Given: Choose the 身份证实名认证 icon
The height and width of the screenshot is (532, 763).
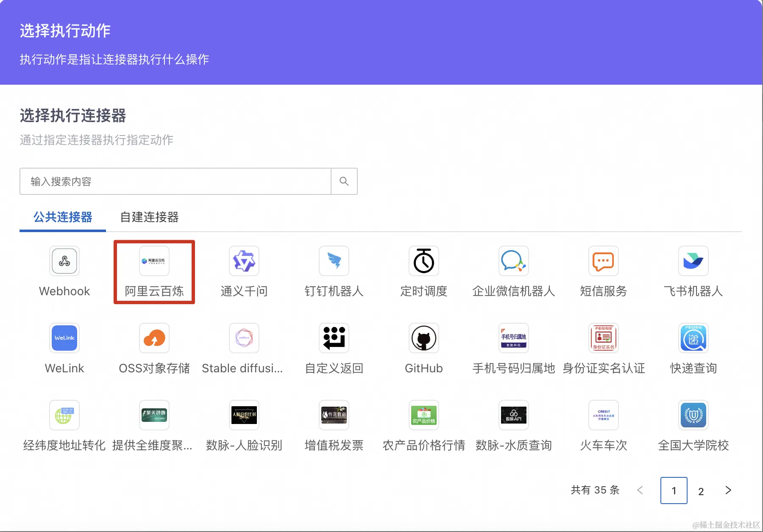Looking at the screenshot, I should pos(604,338).
